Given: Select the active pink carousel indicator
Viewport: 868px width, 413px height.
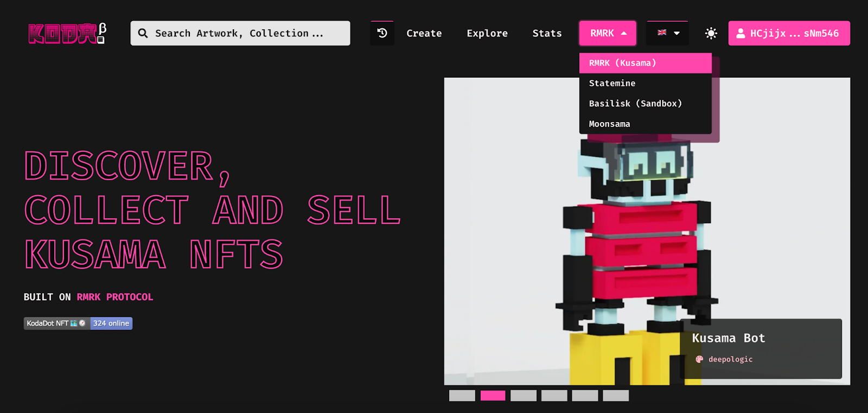Looking at the screenshot, I should [x=493, y=396].
